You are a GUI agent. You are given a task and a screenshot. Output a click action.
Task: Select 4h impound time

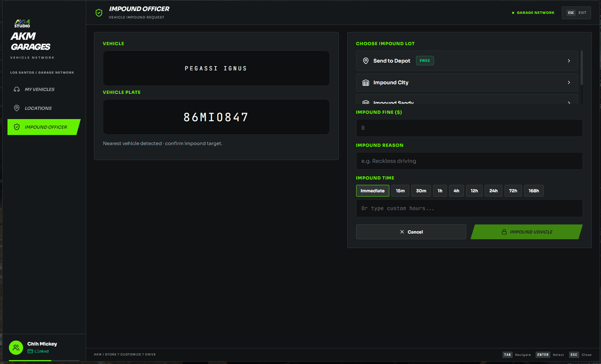click(457, 191)
